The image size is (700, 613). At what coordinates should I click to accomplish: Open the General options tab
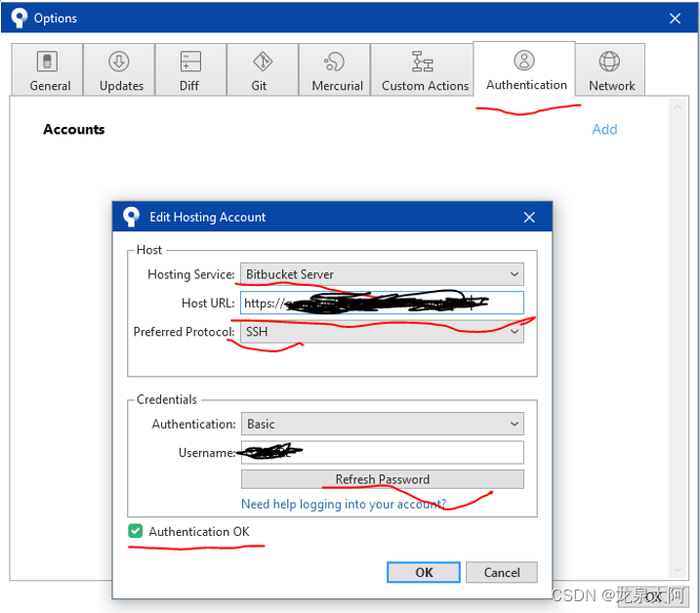pos(47,69)
